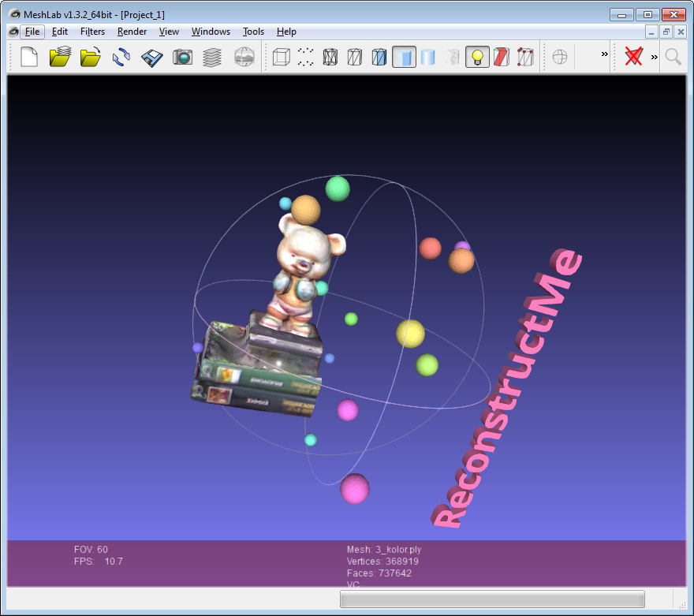
Task: Expand the overflow chevron after delete icon
Action: coord(654,57)
